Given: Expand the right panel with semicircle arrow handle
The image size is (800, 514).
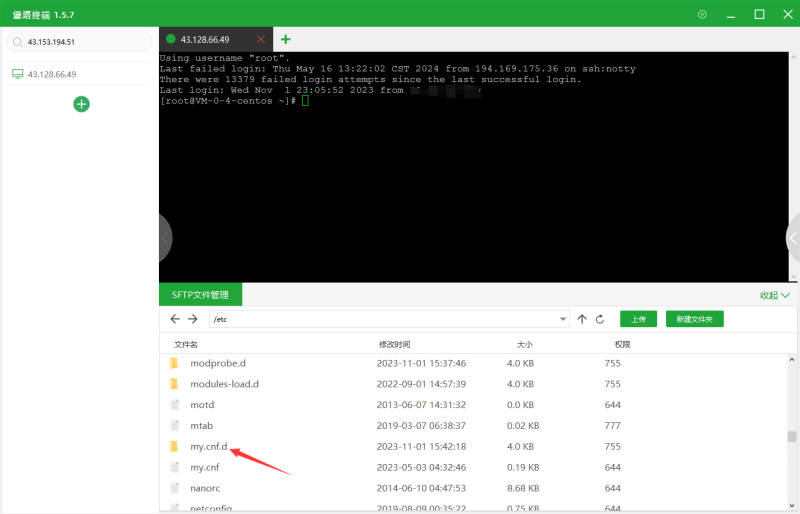Looking at the screenshot, I should (793, 237).
